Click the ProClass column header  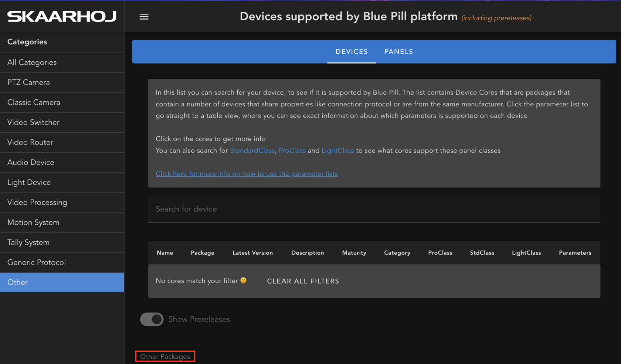pos(440,253)
